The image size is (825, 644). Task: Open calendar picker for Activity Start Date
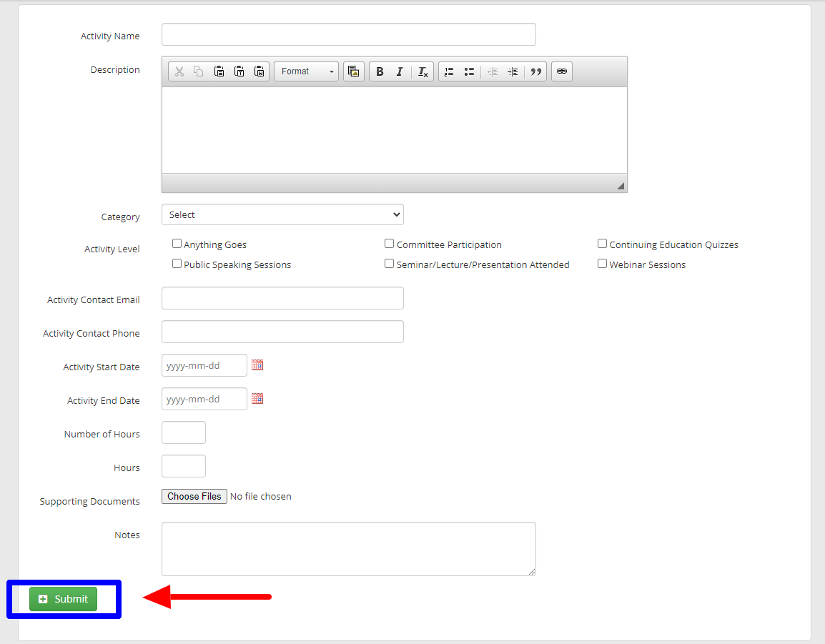(x=257, y=365)
